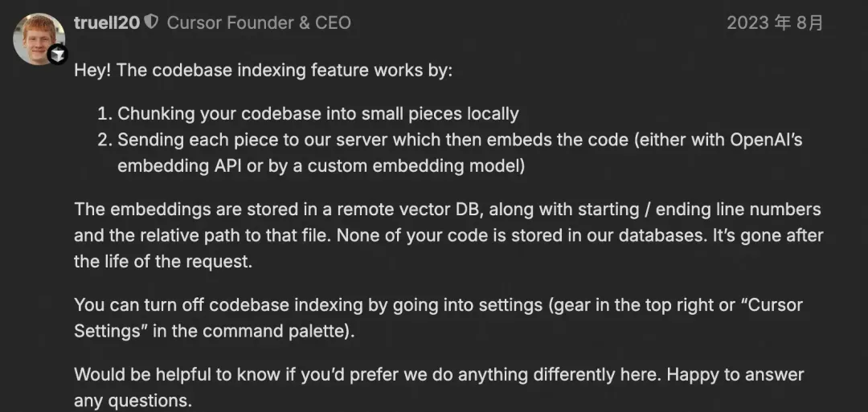The image size is (868, 412).
Task: Open the truell20 username profile link
Action: [106, 22]
